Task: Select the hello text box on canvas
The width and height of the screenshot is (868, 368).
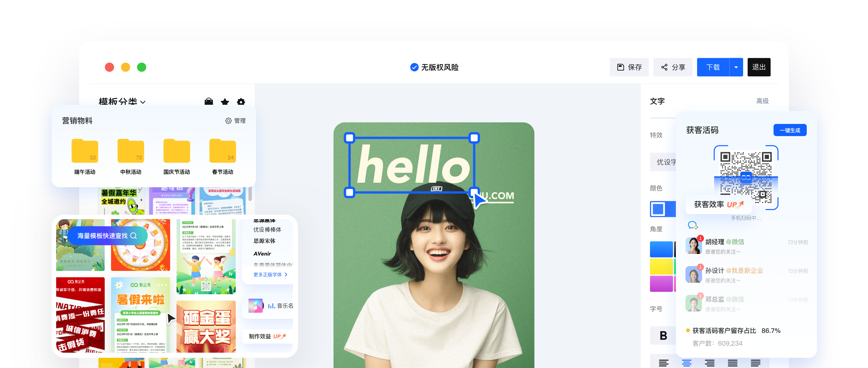Action: pos(412,165)
